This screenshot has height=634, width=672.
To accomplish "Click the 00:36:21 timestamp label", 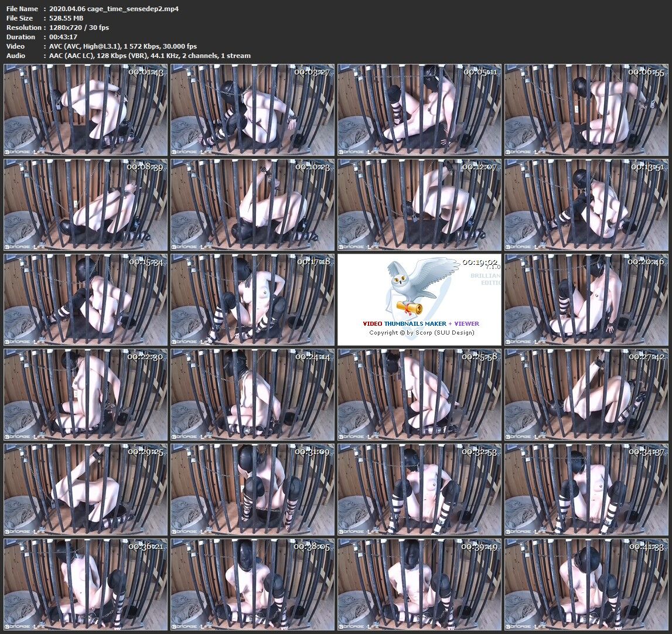I will [146, 547].
